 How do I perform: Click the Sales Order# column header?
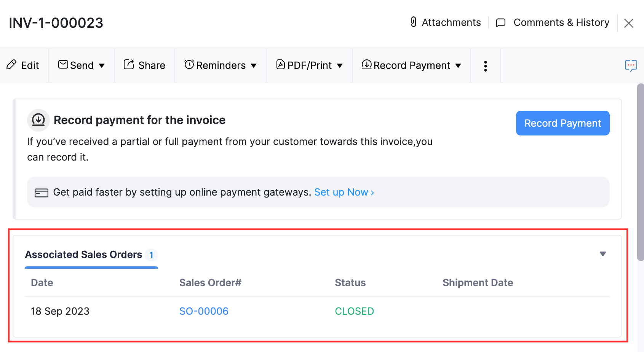[x=210, y=283]
